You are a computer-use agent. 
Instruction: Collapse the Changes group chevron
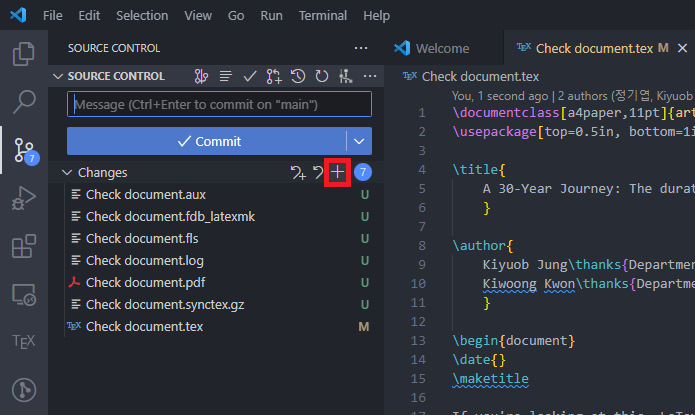click(x=67, y=172)
